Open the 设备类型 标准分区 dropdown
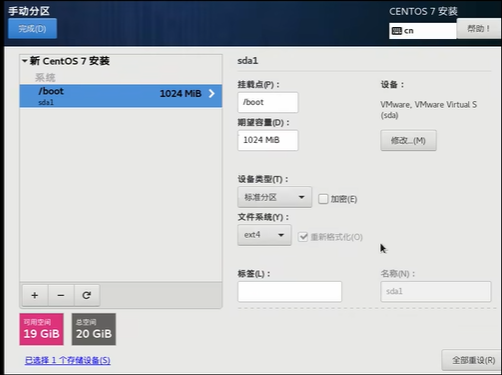 coord(275,197)
